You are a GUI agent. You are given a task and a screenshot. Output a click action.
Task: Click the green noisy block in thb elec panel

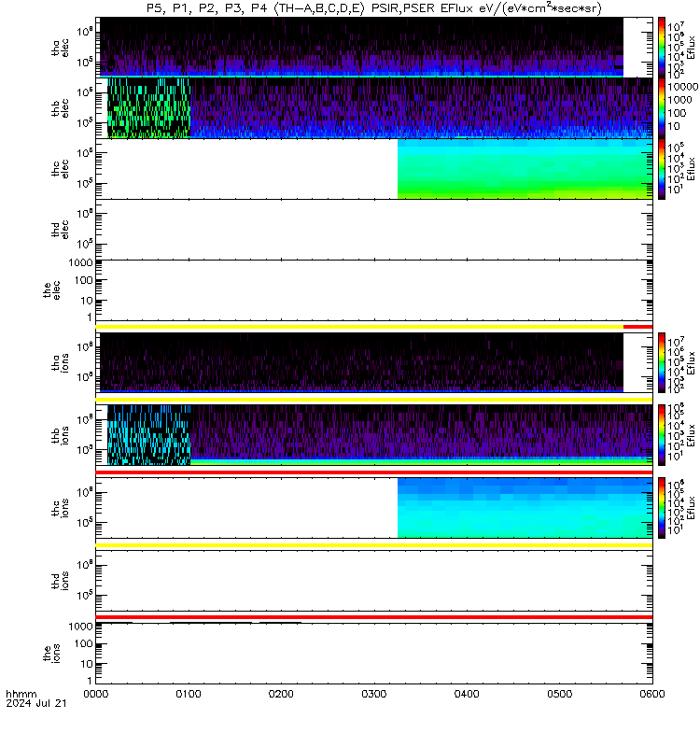pyautogui.click(x=149, y=108)
